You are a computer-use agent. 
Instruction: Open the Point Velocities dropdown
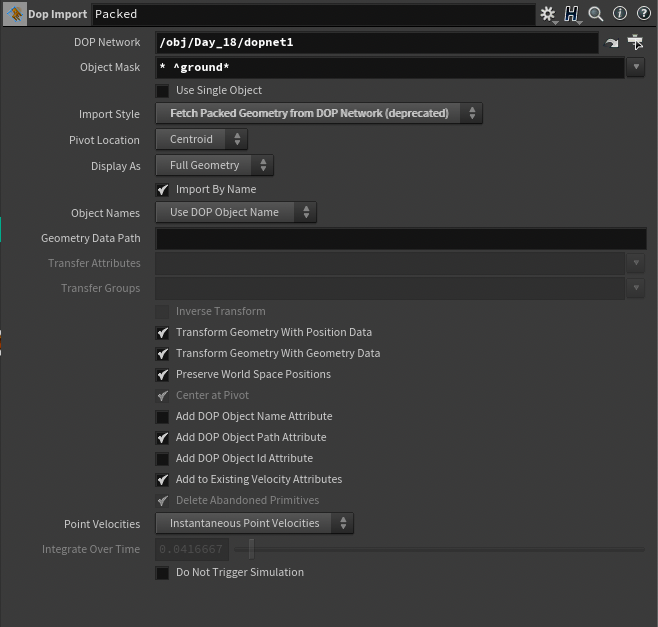[254, 523]
